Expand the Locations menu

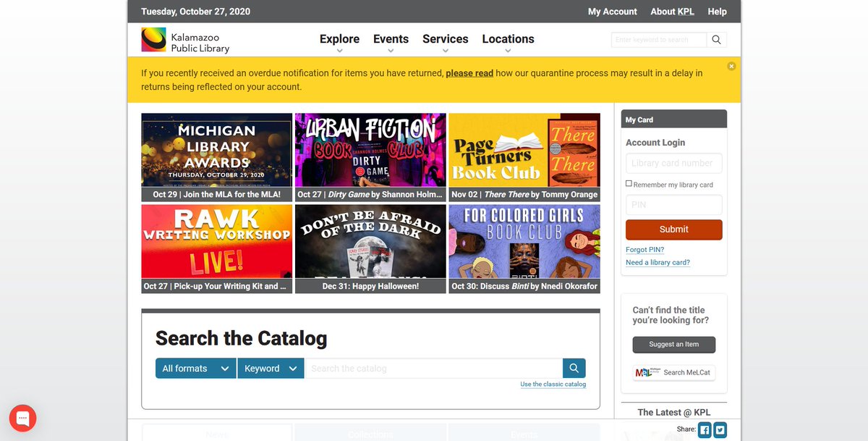pyautogui.click(x=509, y=41)
